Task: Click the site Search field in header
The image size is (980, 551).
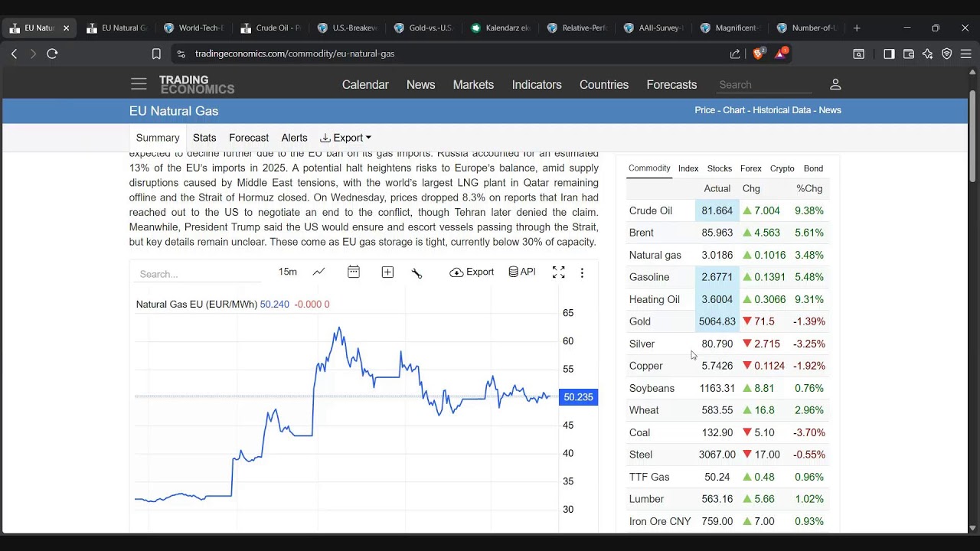Action: click(764, 85)
